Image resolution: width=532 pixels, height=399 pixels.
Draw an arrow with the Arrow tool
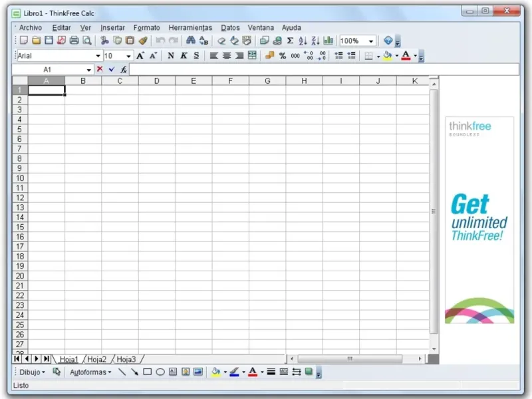[x=135, y=372]
